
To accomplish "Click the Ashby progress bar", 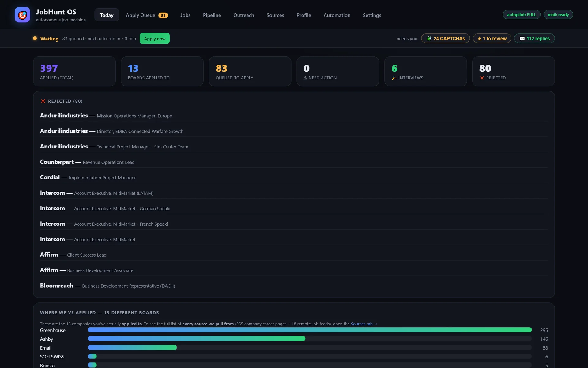I will pyautogui.click(x=310, y=339).
